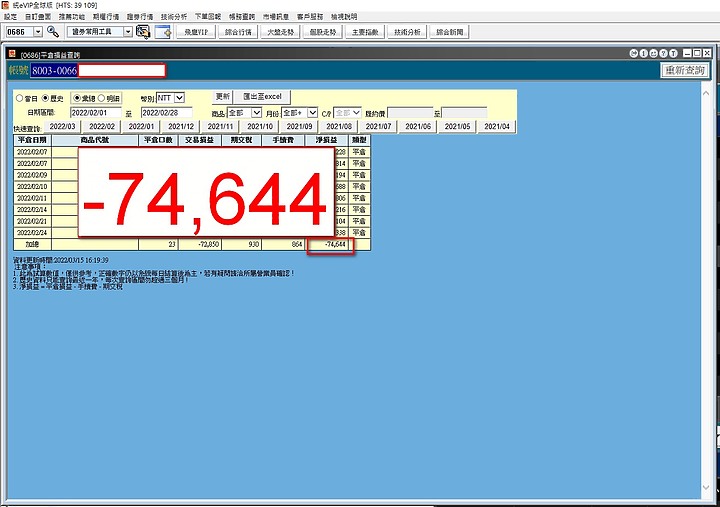Open the 月份 全部+ dropdown
The height and width of the screenshot is (507, 720).
pyautogui.click(x=312, y=113)
